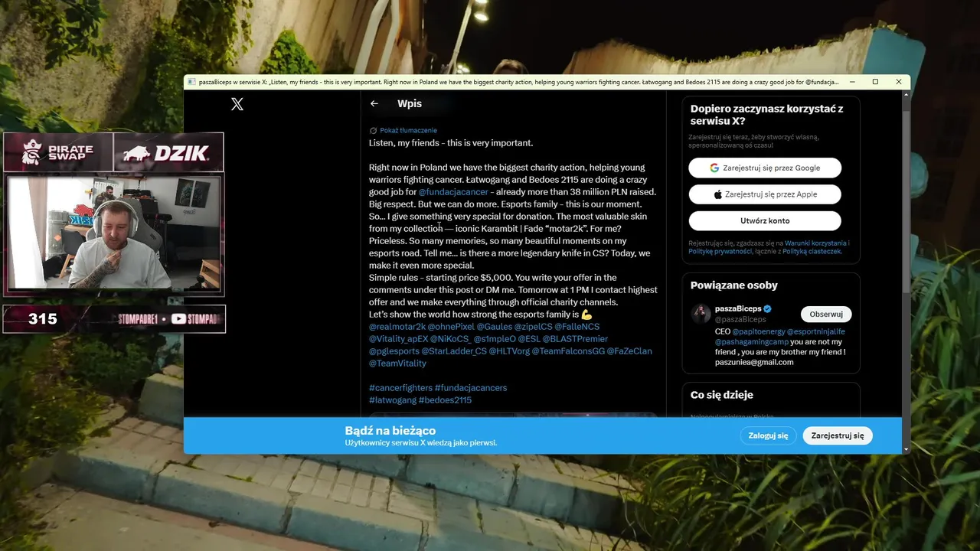
Task: Click the #cancerfighters hashtag
Action: 400,388
